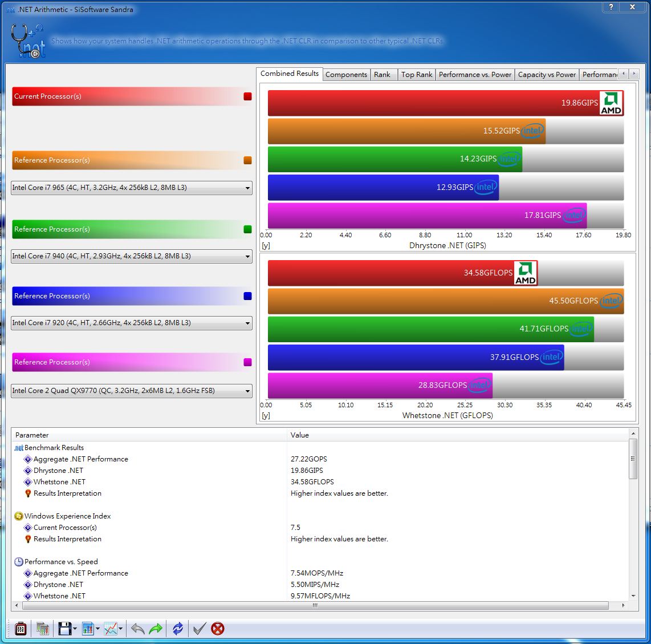Click the bar chart icon in bottom toolbar
This screenshot has width=651, height=644.
tap(88, 629)
